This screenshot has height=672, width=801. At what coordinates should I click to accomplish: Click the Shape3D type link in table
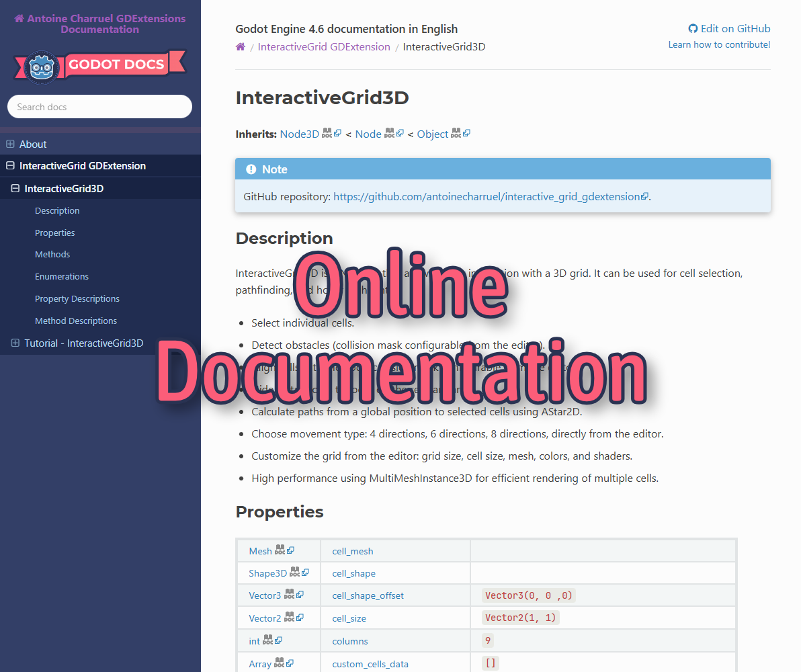pyautogui.click(x=267, y=573)
